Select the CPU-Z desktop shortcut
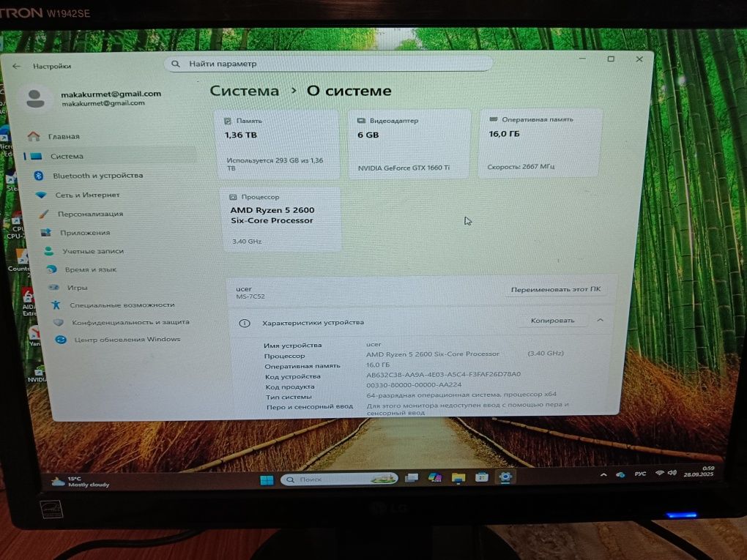This screenshot has width=747, height=560. pyautogui.click(x=16, y=226)
